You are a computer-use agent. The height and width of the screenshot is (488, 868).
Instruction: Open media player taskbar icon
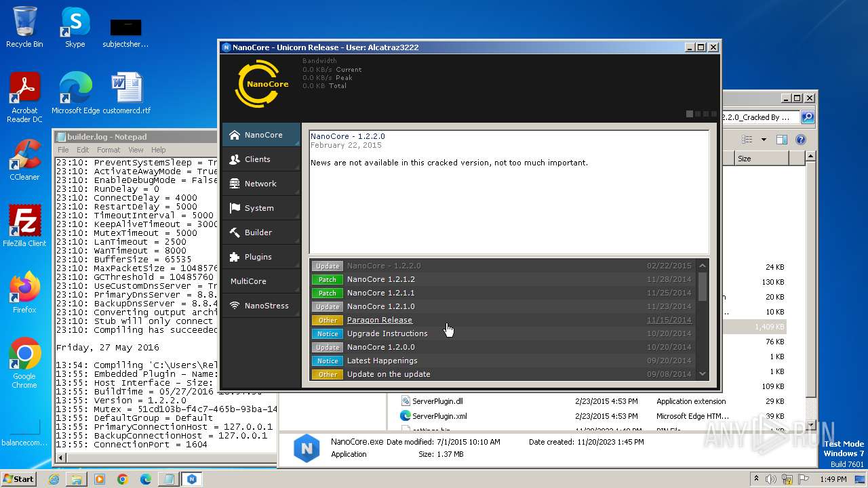100,479
